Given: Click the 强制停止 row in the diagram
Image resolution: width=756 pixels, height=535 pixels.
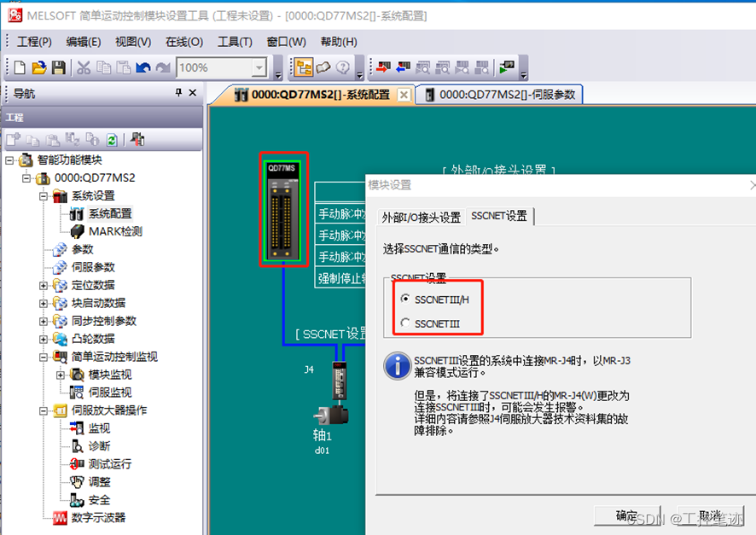Looking at the screenshot, I should tap(340, 278).
